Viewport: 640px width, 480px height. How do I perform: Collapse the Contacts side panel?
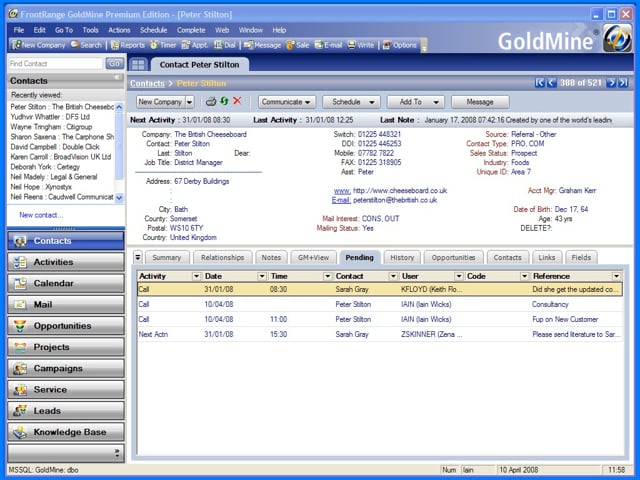[x=117, y=77]
